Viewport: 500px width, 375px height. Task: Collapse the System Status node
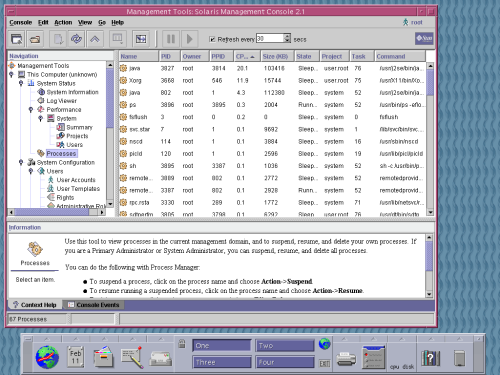(21, 83)
